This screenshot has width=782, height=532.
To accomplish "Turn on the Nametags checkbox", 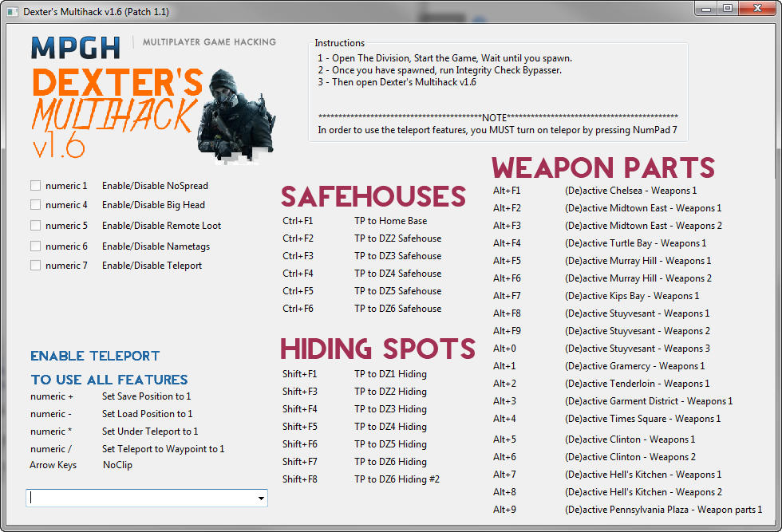I will pos(35,246).
